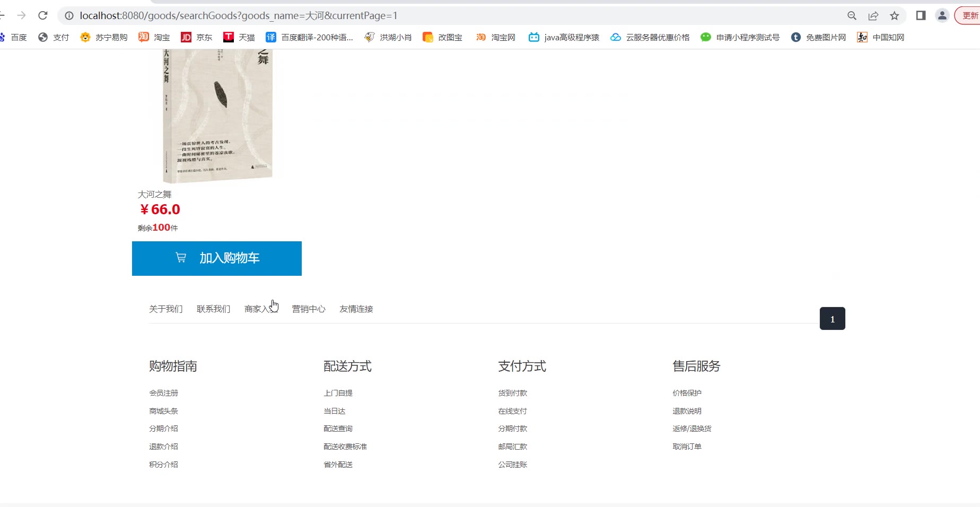The image size is (980, 507).
Task: Open the 百度翻译-200种语 bookmark
Action: tap(309, 37)
